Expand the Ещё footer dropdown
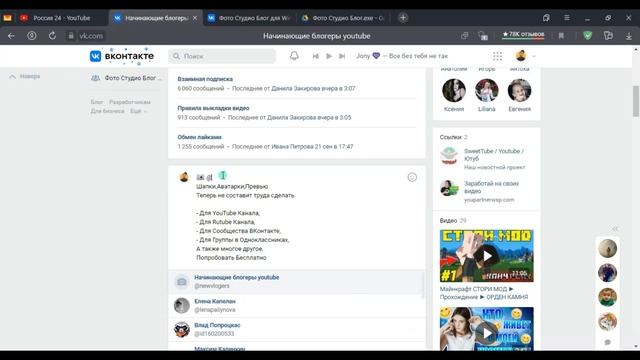This screenshot has width=640, height=360. click(138, 111)
